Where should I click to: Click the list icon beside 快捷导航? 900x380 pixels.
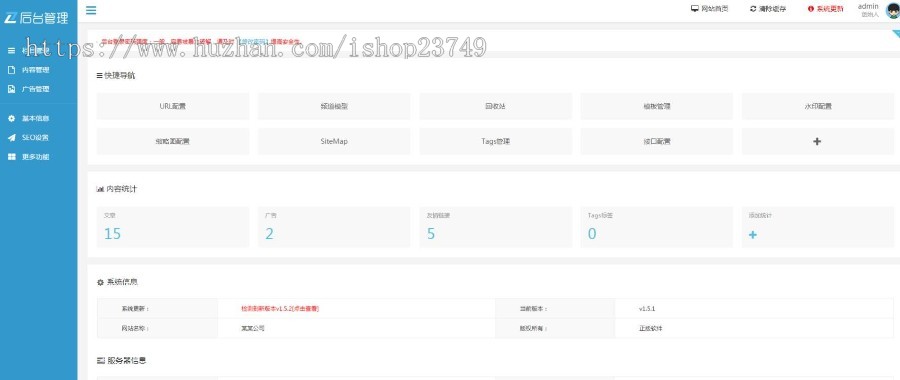point(99,75)
